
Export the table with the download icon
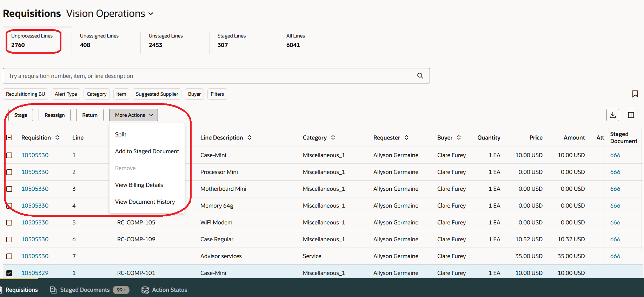point(613,115)
